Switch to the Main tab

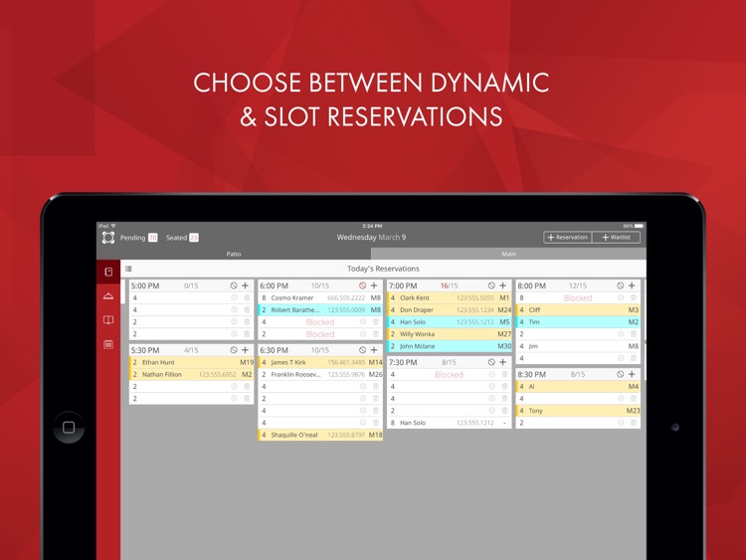point(508,254)
